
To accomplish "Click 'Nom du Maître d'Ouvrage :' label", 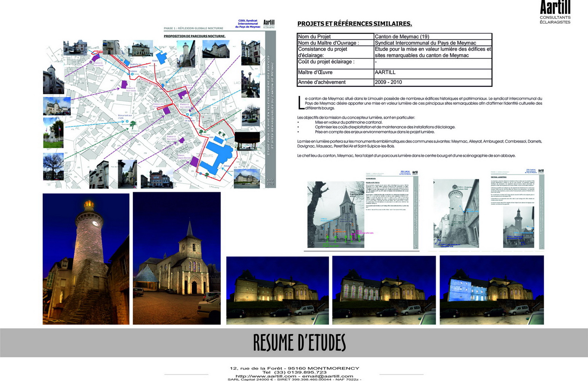I will pos(328,43).
